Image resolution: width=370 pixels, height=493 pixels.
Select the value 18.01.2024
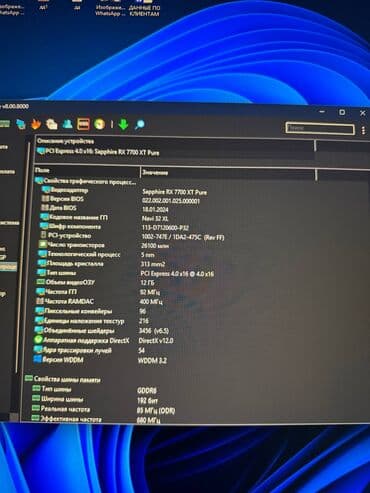(155, 210)
